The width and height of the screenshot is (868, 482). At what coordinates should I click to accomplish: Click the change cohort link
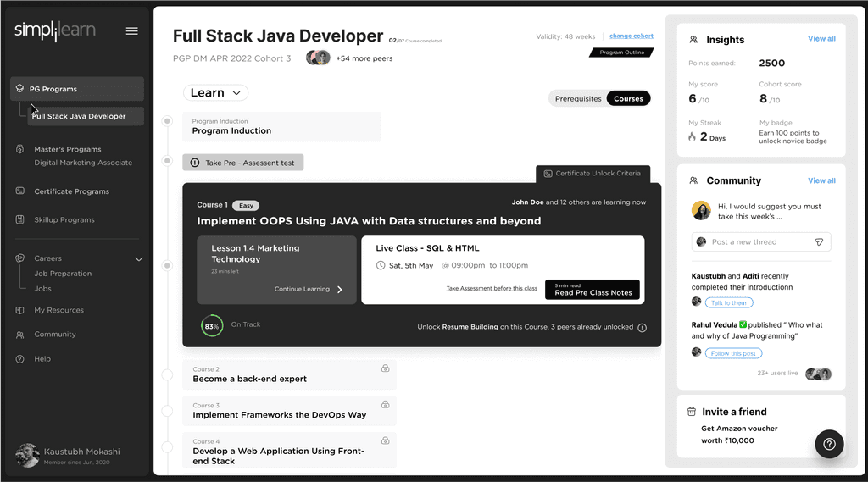[631, 36]
